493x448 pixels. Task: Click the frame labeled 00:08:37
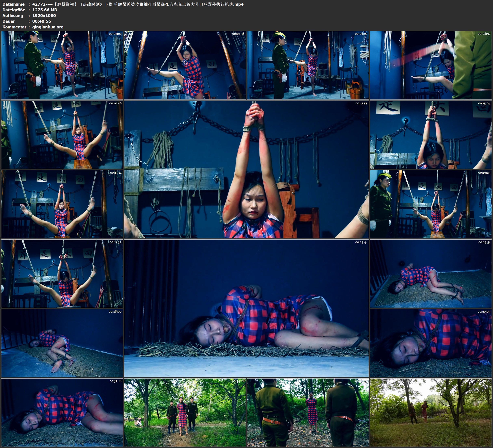pyautogui.click(x=431, y=65)
